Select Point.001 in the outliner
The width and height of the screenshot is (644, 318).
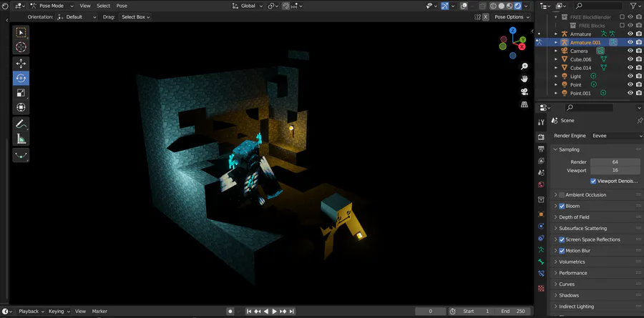click(580, 93)
